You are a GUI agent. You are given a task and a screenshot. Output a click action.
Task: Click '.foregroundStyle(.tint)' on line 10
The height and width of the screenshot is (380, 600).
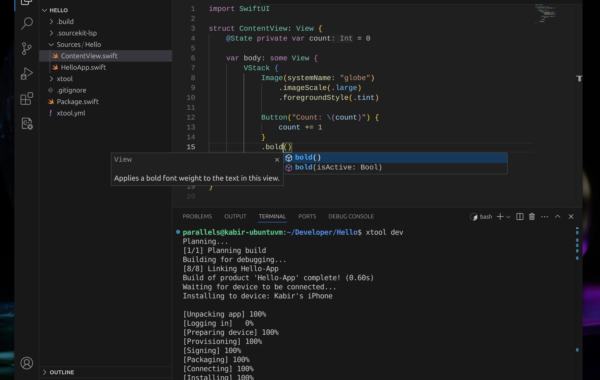(329, 98)
